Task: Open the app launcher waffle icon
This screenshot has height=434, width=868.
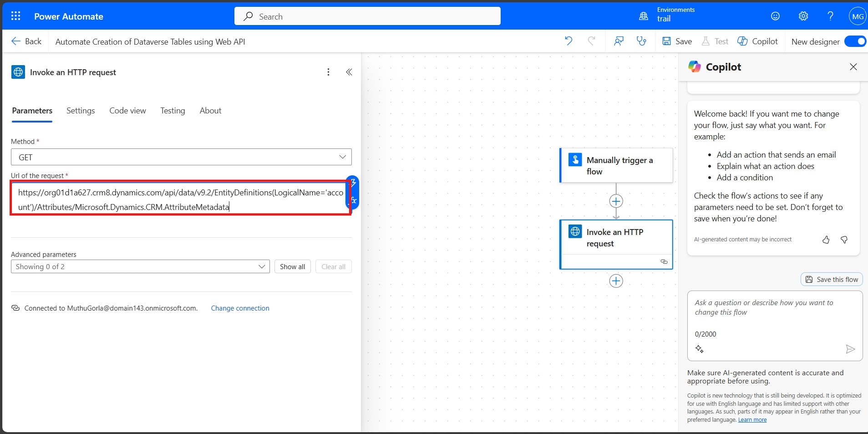Action: [15, 16]
